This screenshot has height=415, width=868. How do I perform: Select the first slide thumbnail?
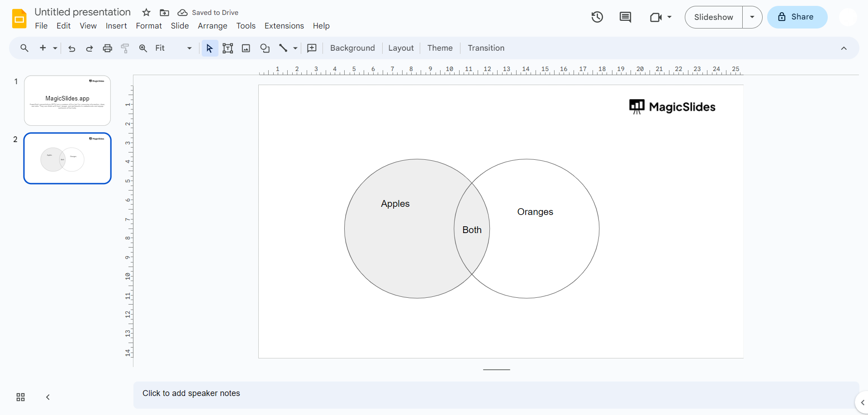point(67,100)
